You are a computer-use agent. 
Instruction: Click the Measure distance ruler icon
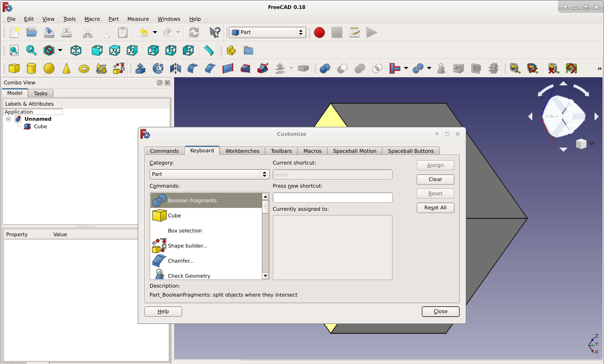pyautogui.click(x=209, y=50)
